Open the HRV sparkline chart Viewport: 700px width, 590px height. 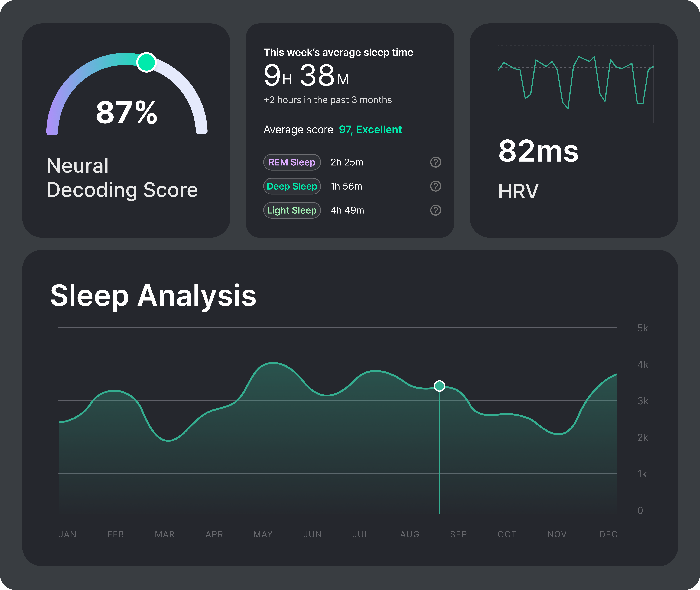click(x=576, y=84)
